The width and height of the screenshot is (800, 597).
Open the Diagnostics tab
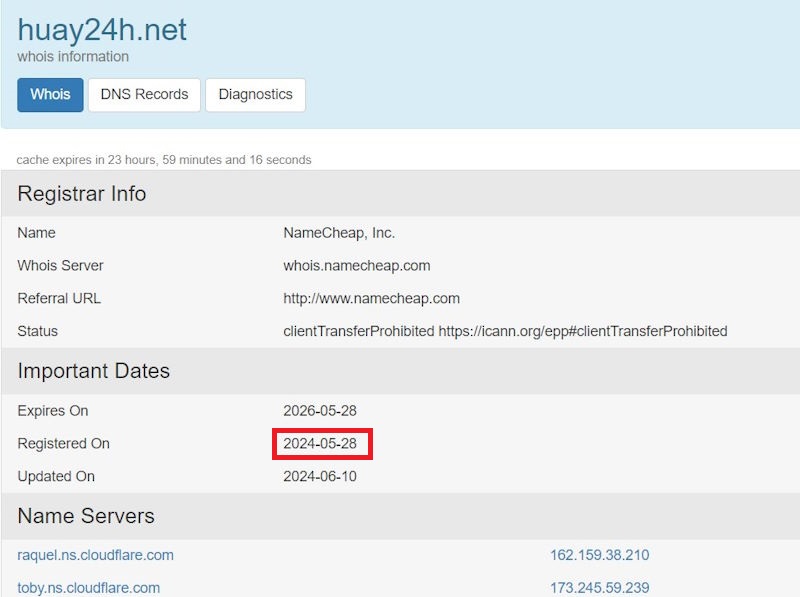click(x=255, y=95)
